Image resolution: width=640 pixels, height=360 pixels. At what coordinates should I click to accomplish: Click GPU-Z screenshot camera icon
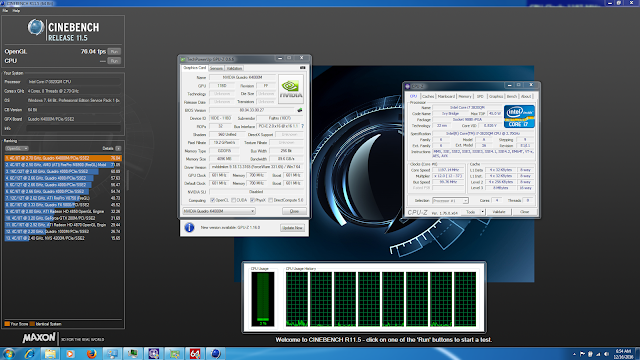click(x=302, y=68)
